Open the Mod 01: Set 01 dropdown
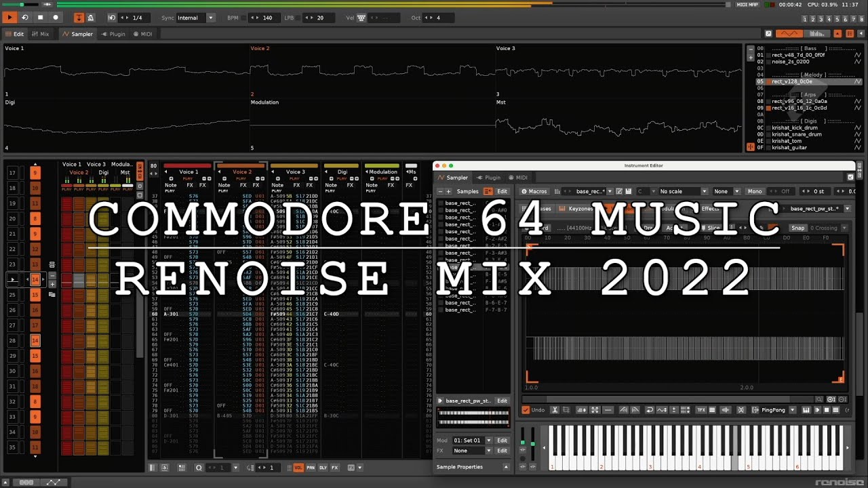This screenshot has width=868, height=488. 473,441
